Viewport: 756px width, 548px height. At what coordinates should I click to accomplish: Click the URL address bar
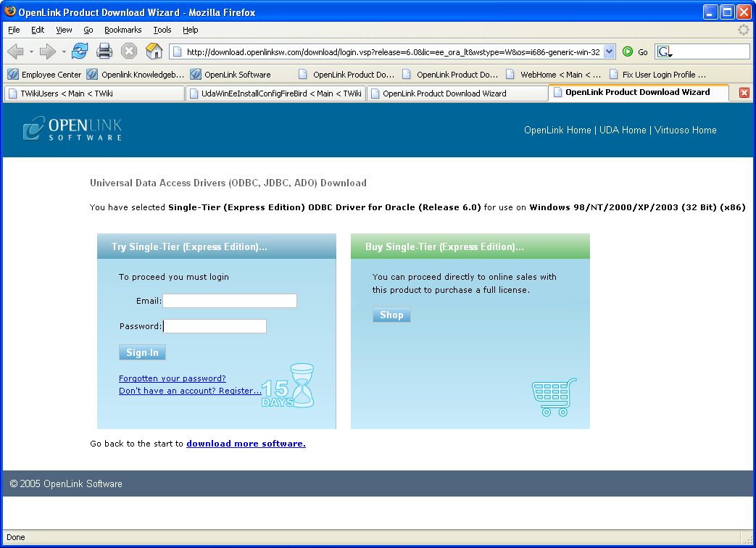(x=391, y=51)
